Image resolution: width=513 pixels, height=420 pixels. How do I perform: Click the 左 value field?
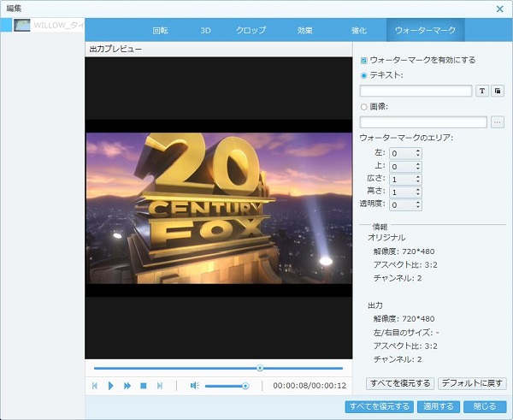tap(403, 153)
